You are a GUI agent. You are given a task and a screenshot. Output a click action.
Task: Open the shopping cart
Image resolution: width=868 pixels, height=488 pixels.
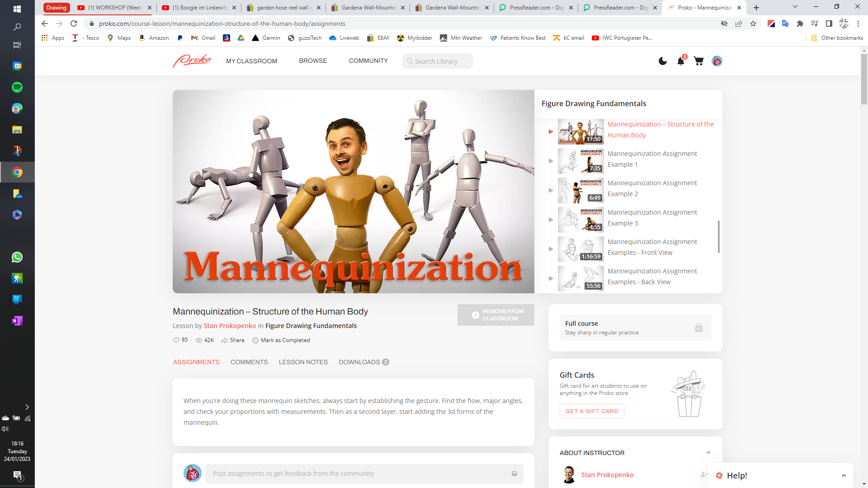click(x=698, y=61)
